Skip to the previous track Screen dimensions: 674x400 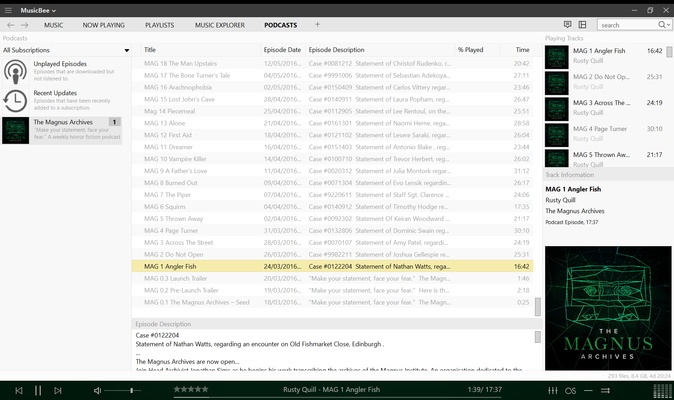(19, 391)
